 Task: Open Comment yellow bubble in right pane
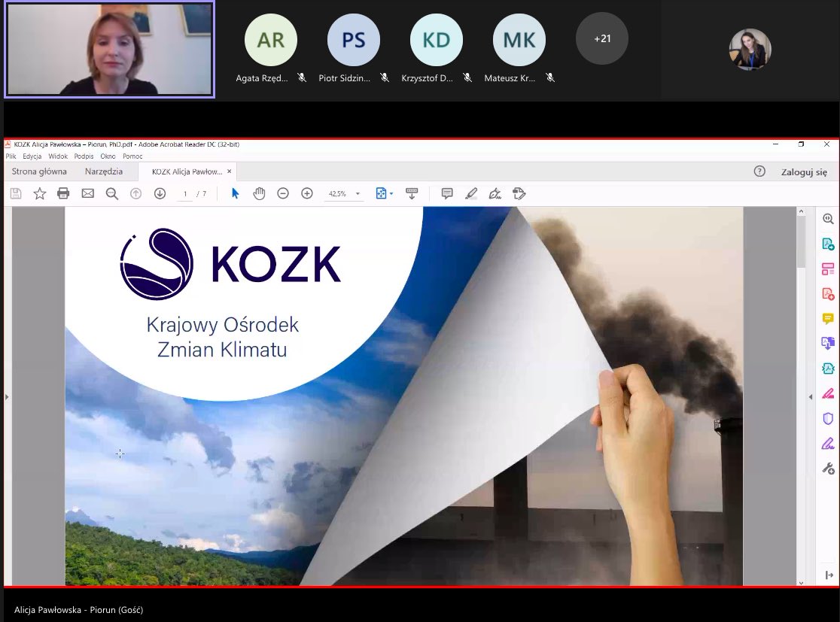coord(828,319)
